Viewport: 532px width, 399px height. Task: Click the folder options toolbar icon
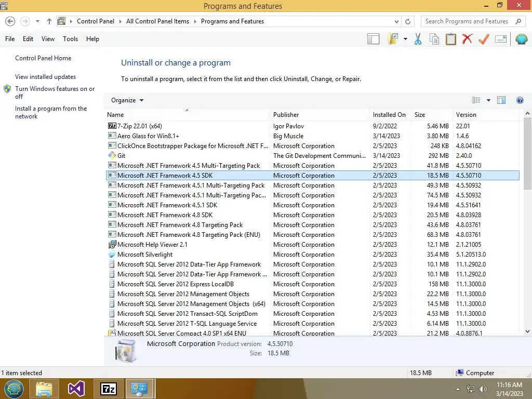tap(393, 39)
